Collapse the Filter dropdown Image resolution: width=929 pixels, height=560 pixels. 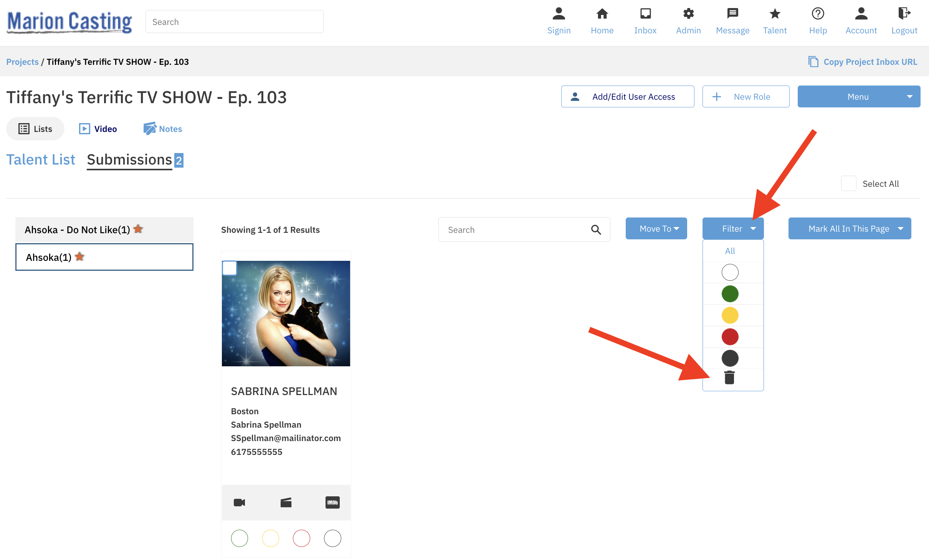pyautogui.click(x=733, y=229)
